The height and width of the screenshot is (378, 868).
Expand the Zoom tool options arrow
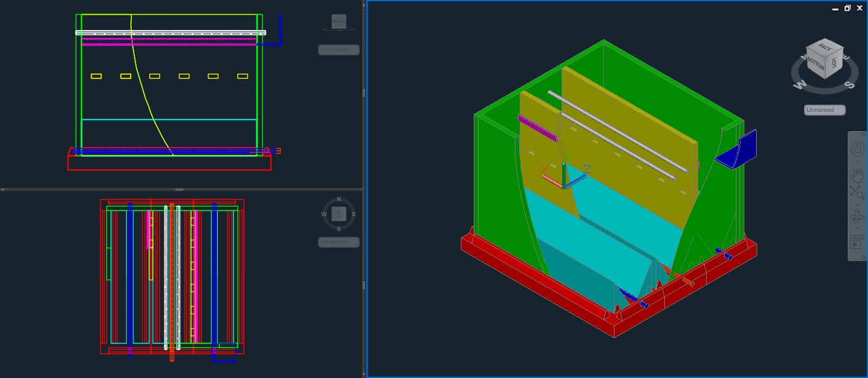pyautogui.click(x=858, y=205)
